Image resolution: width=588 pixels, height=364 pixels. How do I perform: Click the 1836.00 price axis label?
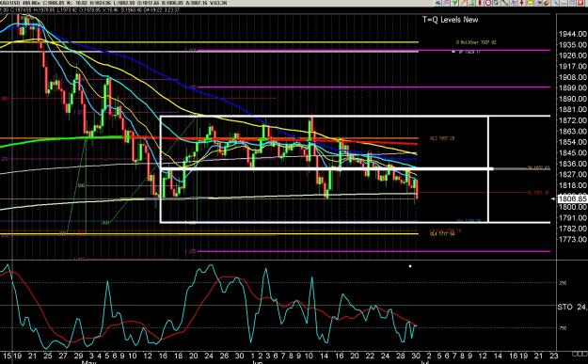(573, 164)
